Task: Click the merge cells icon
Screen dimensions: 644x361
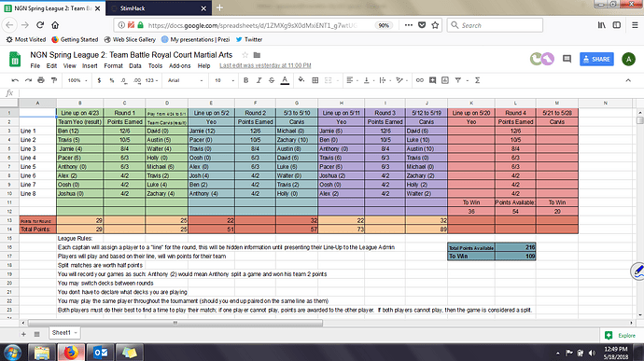Action: (329, 80)
